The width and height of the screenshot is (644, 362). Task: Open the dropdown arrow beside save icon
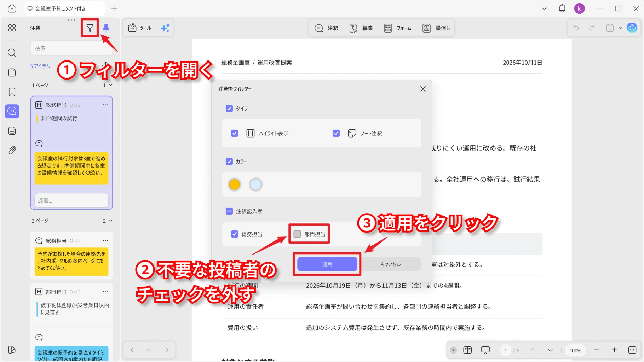pyautogui.click(x=620, y=28)
